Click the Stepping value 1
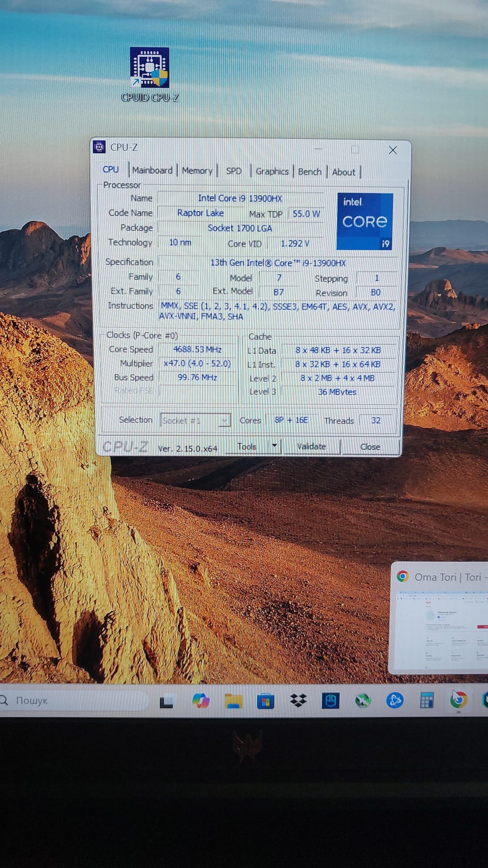The image size is (488, 868). pyautogui.click(x=377, y=278)
